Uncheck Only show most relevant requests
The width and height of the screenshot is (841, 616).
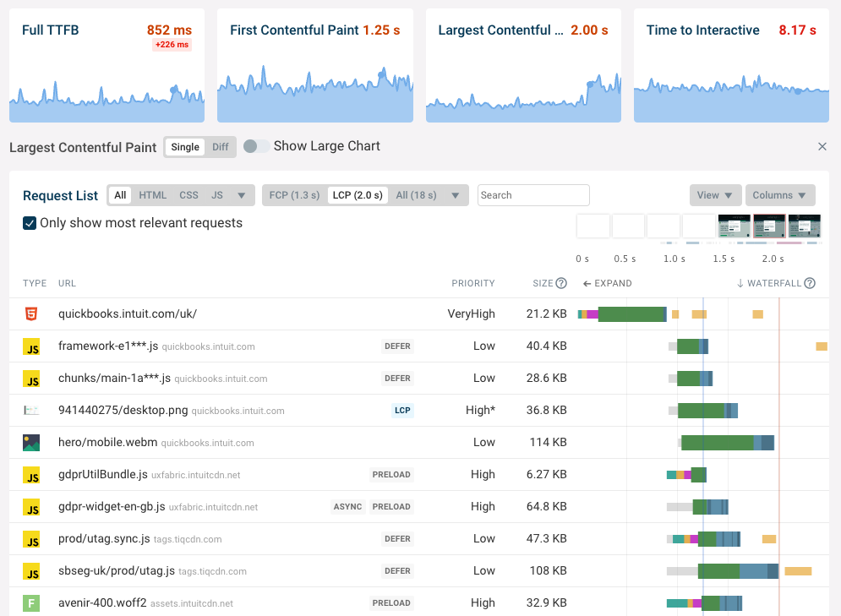(x=30, y=223)
